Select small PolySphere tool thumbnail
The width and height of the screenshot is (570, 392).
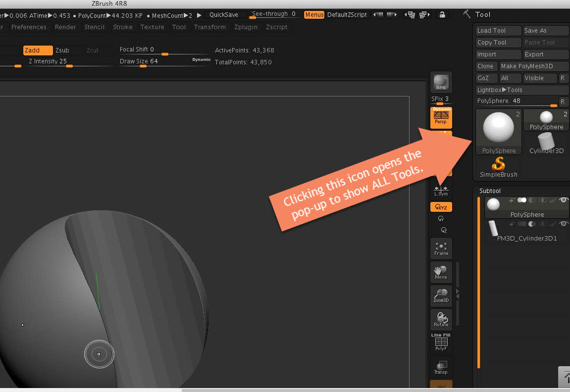(546, 120)
